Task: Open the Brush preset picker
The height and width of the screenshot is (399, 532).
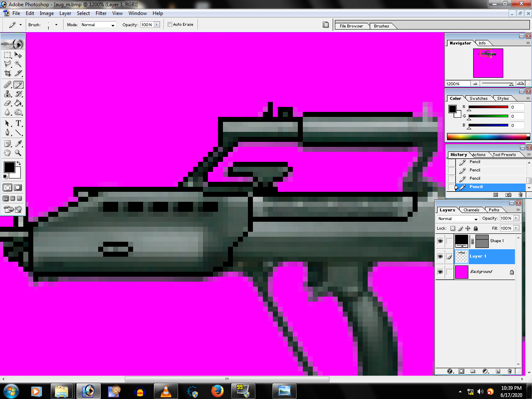Action: tap(55, 24)
